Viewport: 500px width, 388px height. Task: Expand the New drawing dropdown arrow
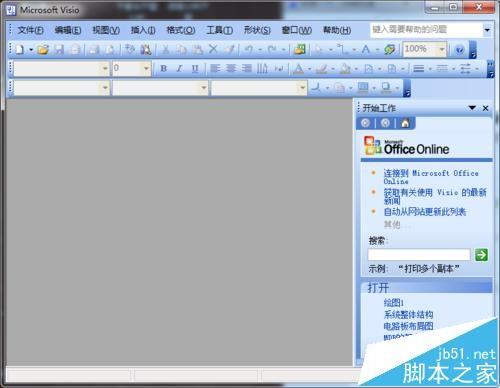point(31,50)
